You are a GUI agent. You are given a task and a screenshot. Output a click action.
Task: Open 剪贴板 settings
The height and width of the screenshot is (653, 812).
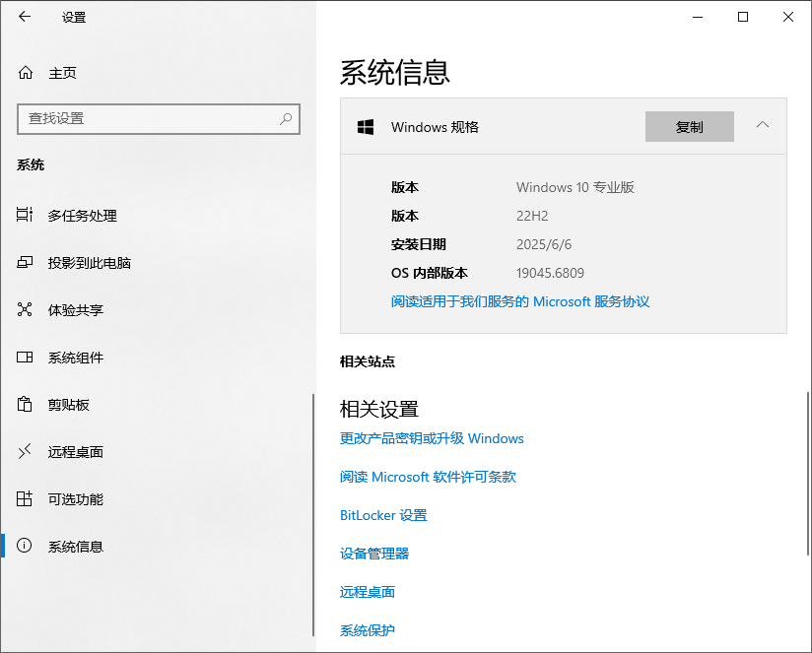pyautogui.click(x=69, y=405)
